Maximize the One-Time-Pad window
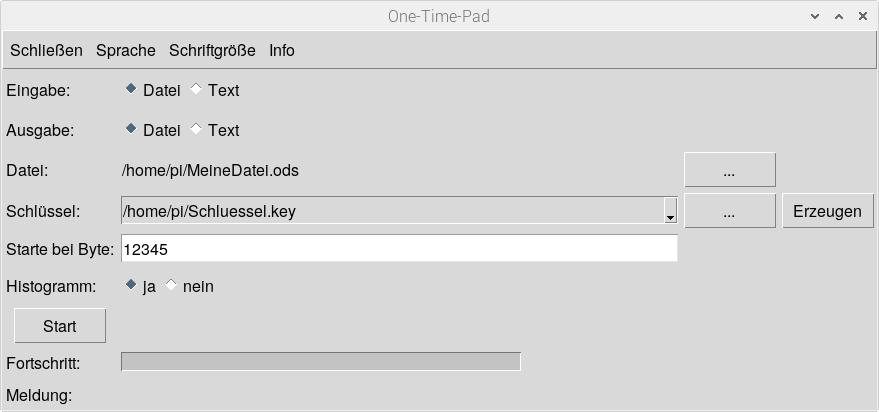Image resolution: width=879 pixels, height=412 pixels. [x=839, y=16]
